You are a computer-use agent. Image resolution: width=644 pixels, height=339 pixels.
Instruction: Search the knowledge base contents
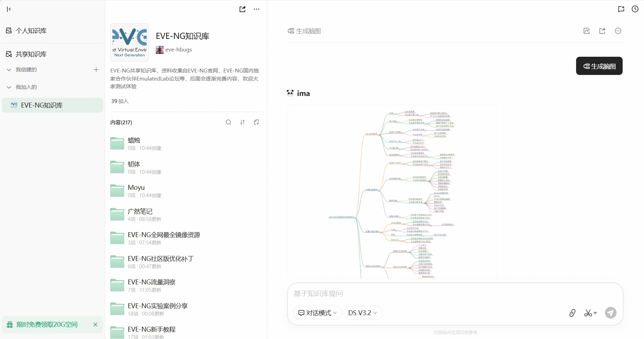(x=228, y=122)
